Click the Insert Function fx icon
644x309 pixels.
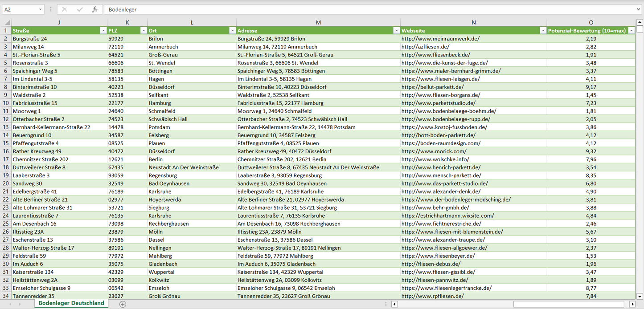[x=94, y=9]
